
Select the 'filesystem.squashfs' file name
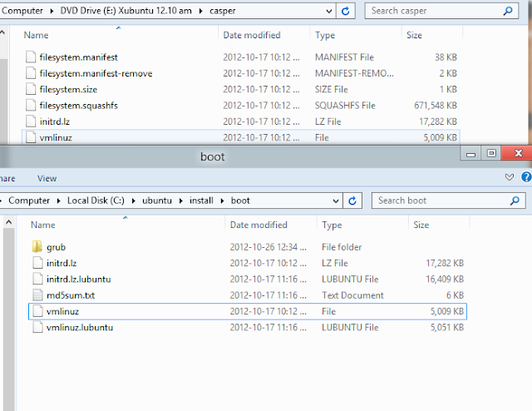coord(78,106)
